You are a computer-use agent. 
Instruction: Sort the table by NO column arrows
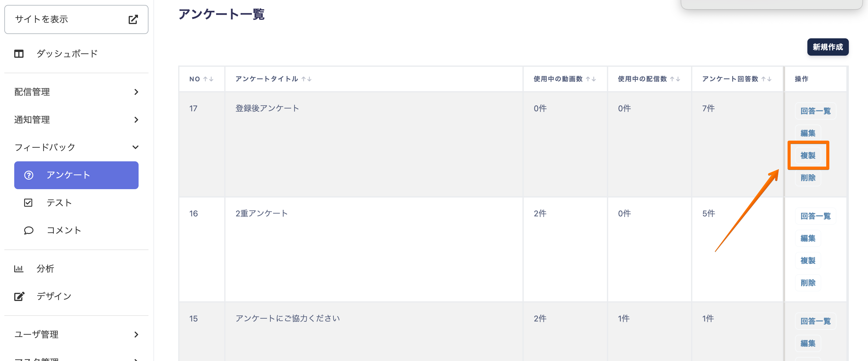208,79
